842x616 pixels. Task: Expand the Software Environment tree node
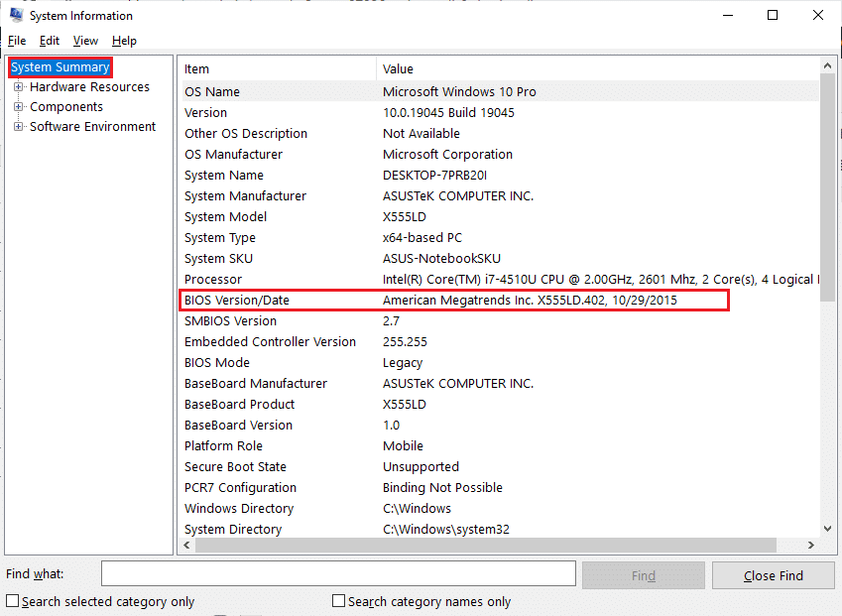click(18, 127)
